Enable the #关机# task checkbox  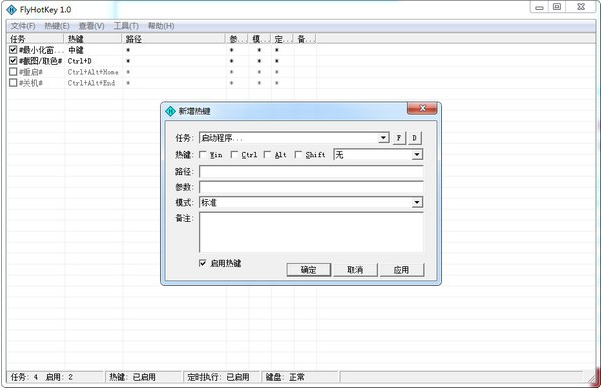click(13, 82)
